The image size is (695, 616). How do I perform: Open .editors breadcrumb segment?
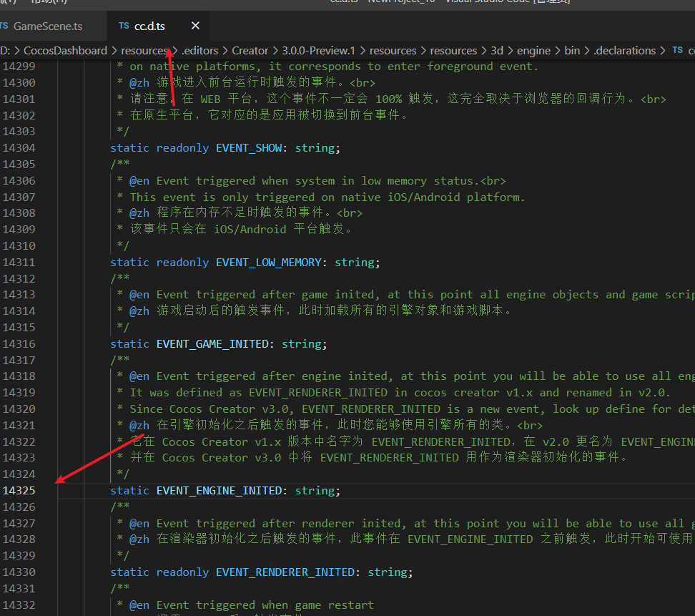[x=199, y=51]
